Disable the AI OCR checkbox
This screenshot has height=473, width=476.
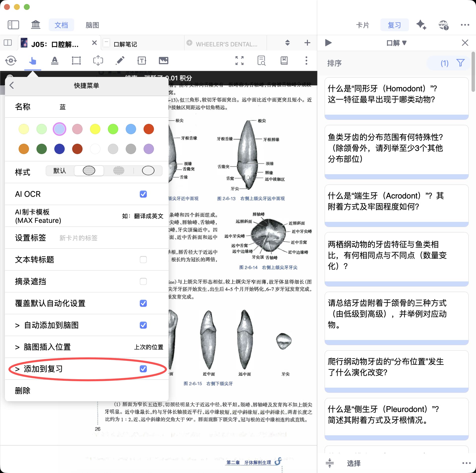143,194
